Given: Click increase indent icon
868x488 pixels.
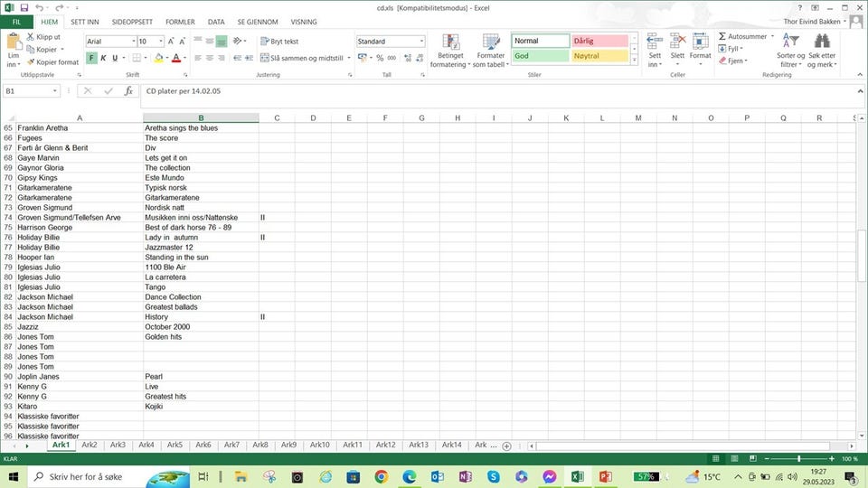Looking at the screenshot, I should (250, 58).
